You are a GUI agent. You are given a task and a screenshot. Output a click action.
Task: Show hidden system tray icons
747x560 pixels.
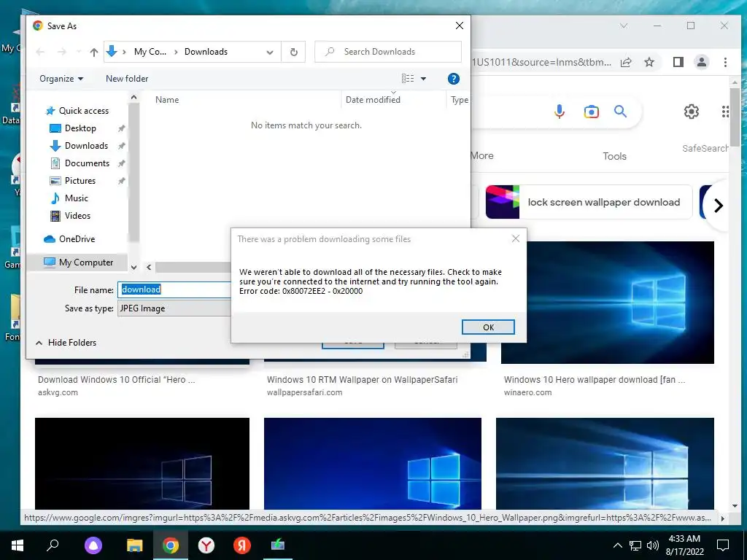coord(617,545)
